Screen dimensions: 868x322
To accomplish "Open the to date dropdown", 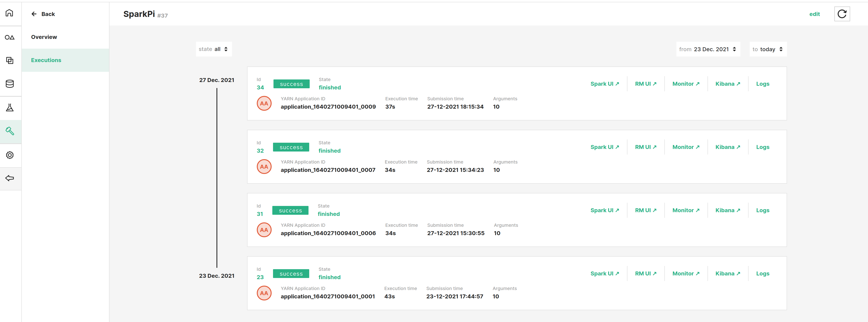I will (768, 49).
